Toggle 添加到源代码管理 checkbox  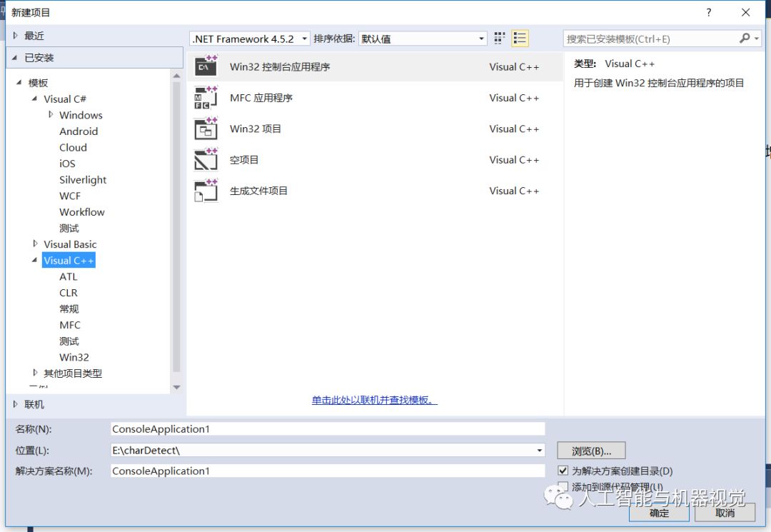pos(563,487)
